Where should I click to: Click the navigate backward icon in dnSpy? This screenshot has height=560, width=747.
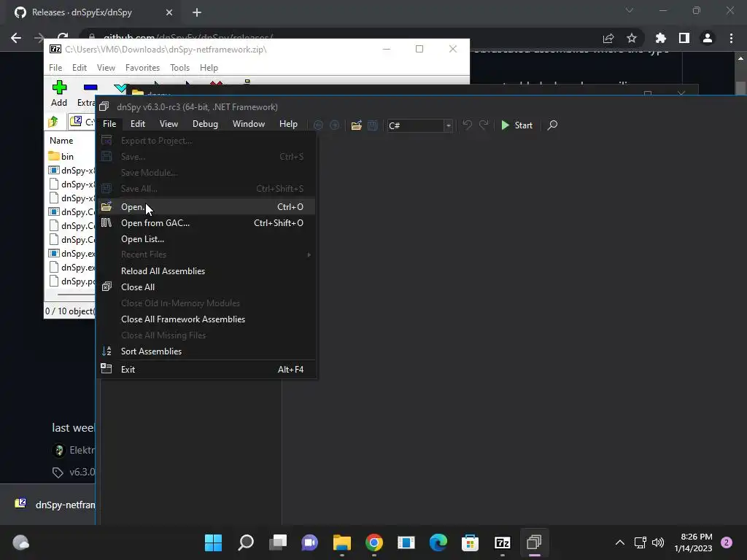[x=318, y=125]
